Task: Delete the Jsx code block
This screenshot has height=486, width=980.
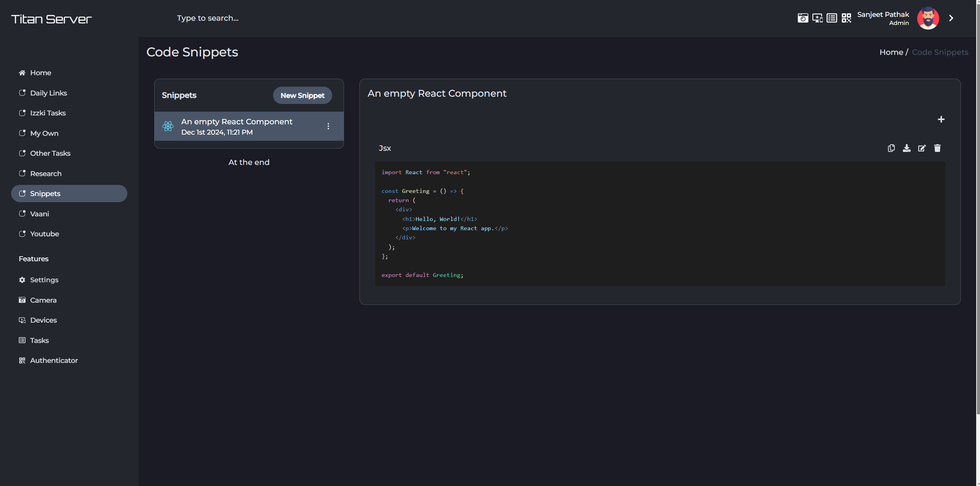Action: point(937,148)
